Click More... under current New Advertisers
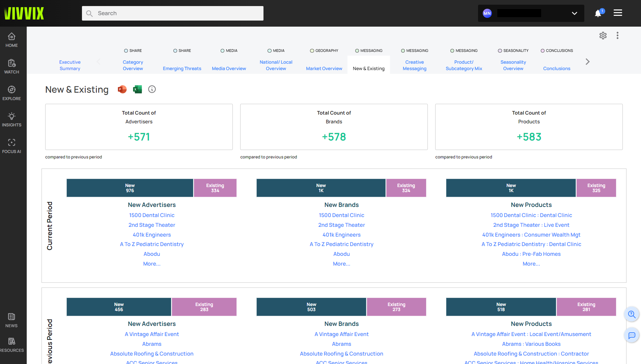The height and width of the screenshot is (364, 641). pyautogui.click(x=151, y=264)
